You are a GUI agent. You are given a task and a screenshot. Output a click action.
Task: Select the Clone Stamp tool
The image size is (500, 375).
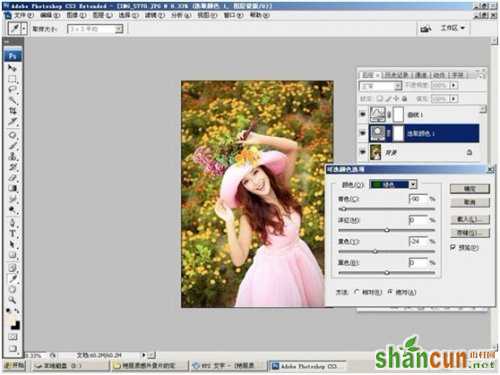[x=12, y=156]
